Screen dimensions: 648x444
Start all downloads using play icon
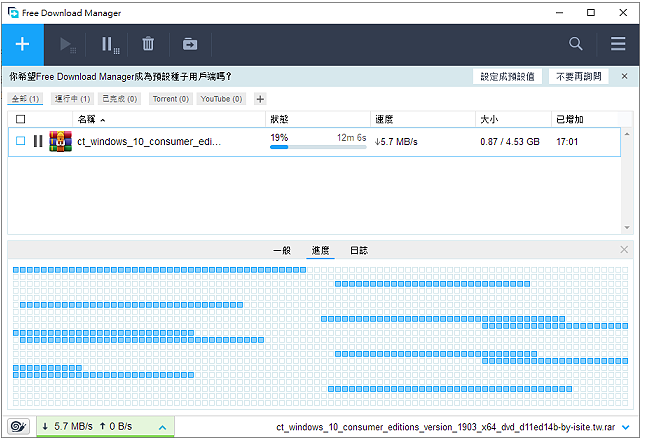[68, 44]
